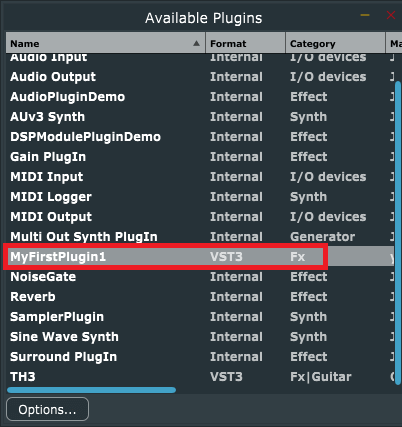Select the AUv3 Synth entry
The height and width of the screenshot is (427, 402).
tap(200, 117)
